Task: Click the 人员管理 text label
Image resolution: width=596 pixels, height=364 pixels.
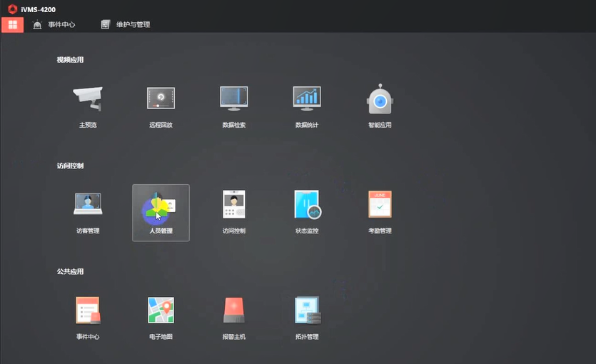Action: [161, 231]
